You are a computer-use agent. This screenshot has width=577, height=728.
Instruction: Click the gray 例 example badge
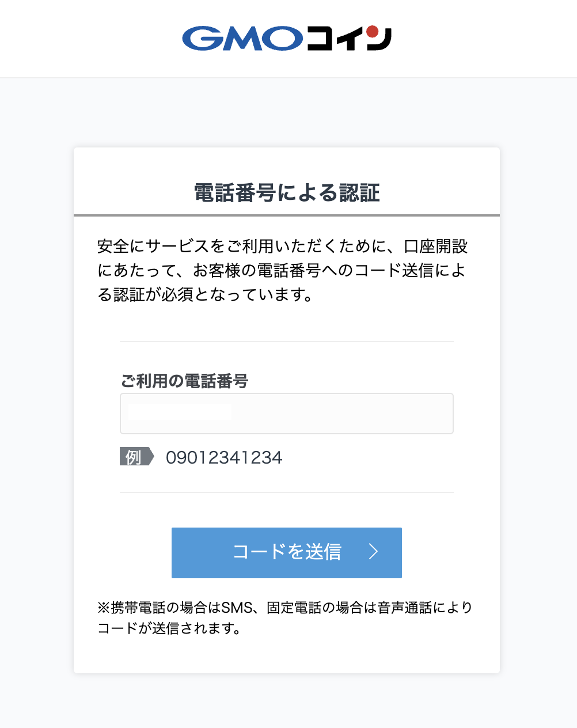pos(135,457)
